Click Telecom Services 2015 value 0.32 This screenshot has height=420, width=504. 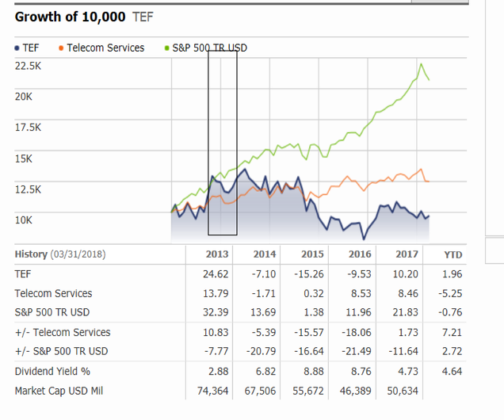pos(313,293)
